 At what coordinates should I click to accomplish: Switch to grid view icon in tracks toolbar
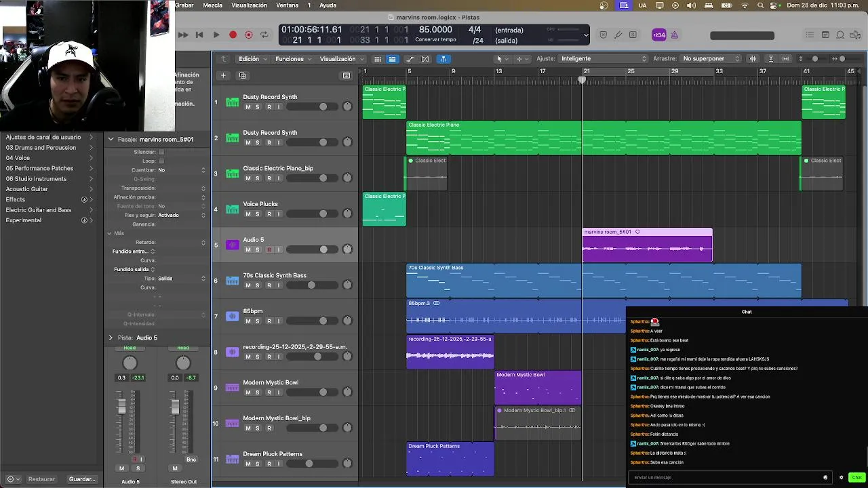(378, 59)
